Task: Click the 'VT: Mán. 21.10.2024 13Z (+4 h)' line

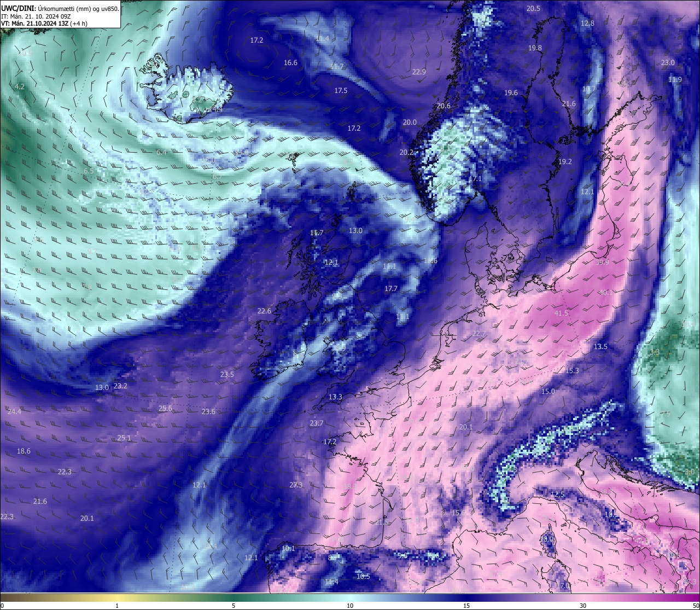Action: (44, 24)
